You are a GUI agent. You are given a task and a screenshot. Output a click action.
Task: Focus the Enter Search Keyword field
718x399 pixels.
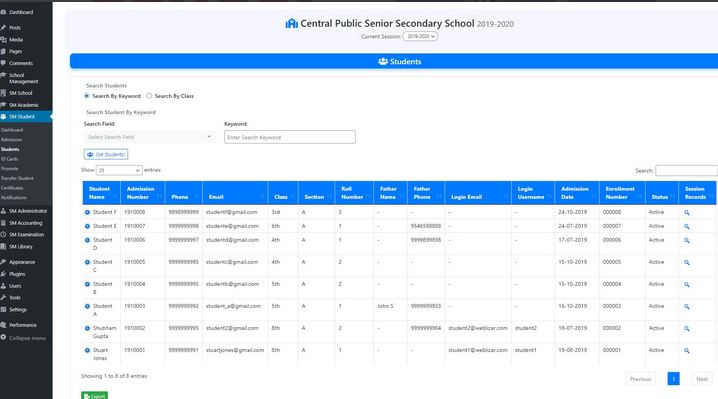tap(290, 137)
